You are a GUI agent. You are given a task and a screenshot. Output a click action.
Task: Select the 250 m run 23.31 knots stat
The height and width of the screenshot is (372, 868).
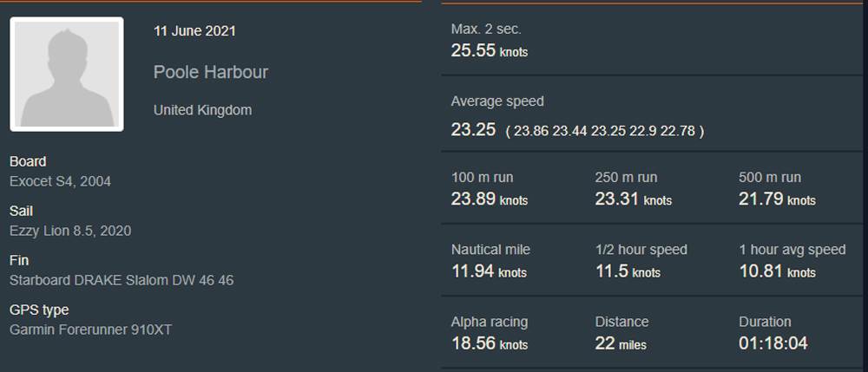(x=633, y=199)
